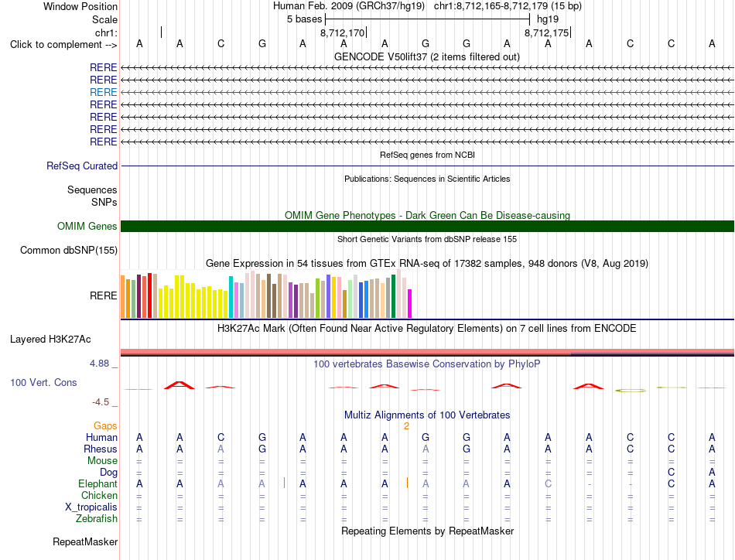Click the GTEx Gene Expression track title
The width and height of the screenshot is (735, 560).
point(427,263)
